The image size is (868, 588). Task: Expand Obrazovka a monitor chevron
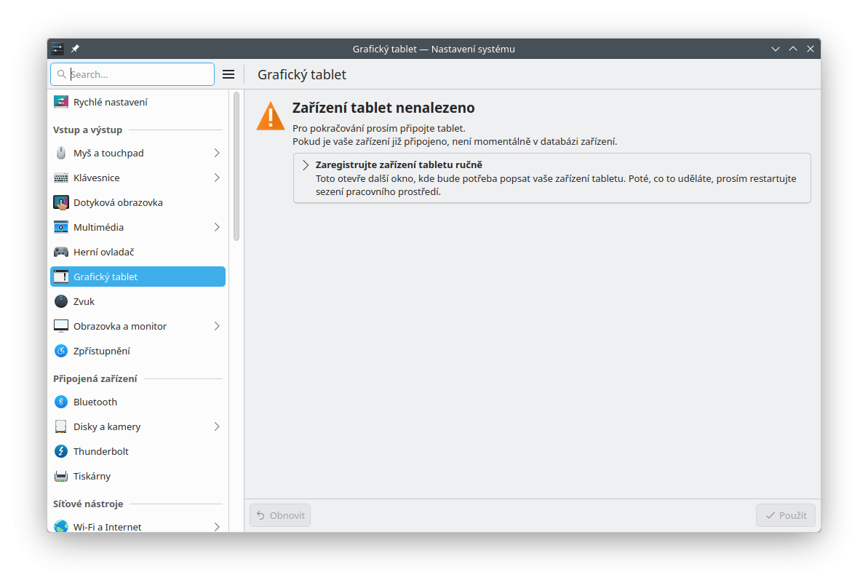(x=217, y=326)
